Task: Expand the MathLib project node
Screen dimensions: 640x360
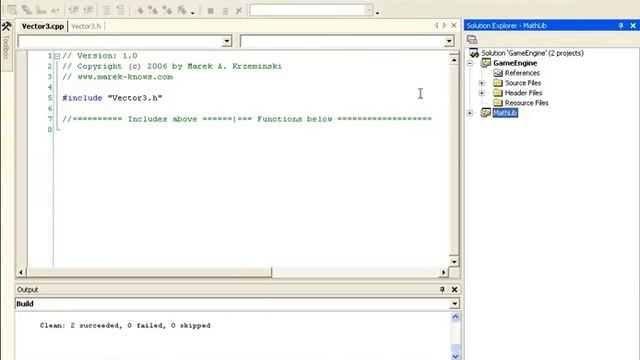Action: 470,113
